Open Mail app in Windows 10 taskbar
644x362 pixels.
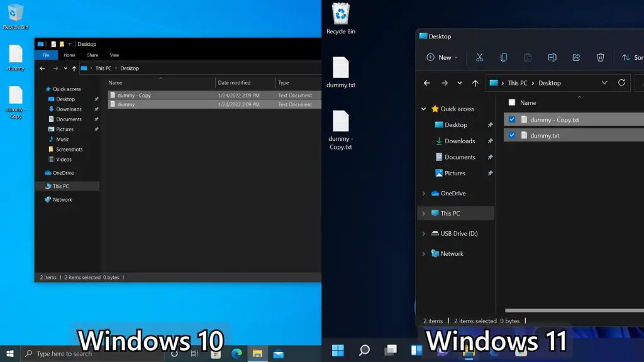[279, 354]
